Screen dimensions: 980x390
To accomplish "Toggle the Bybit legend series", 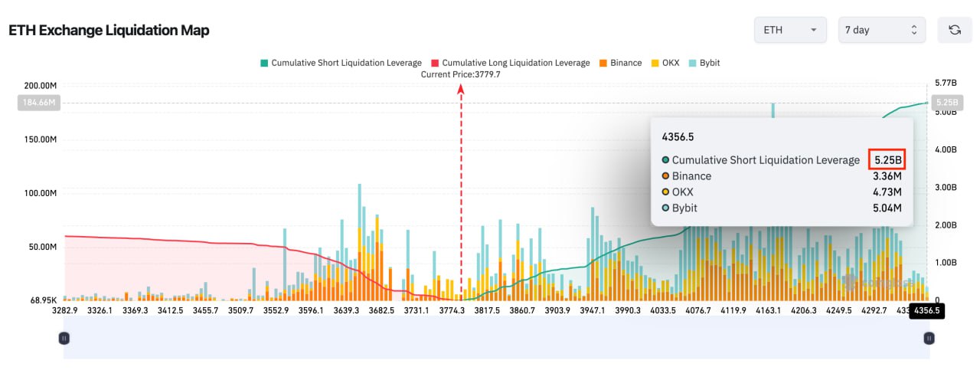I will (704, 63).
